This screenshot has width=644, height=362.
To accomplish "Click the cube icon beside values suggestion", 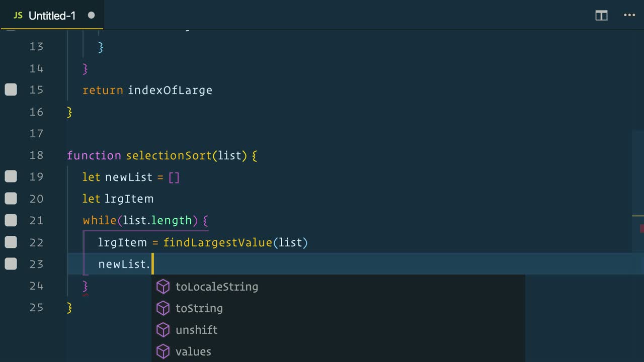I will [x=163, y=351].
